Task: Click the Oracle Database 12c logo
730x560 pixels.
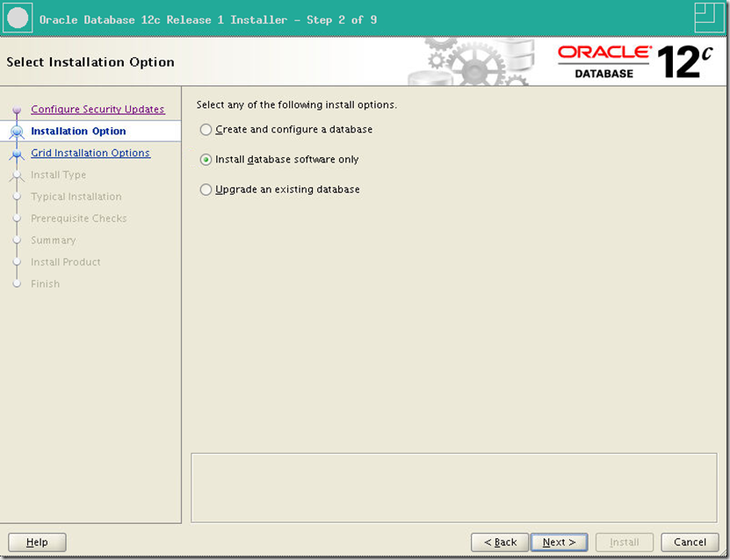Action: pyautogui.click(x=635, y=61)
